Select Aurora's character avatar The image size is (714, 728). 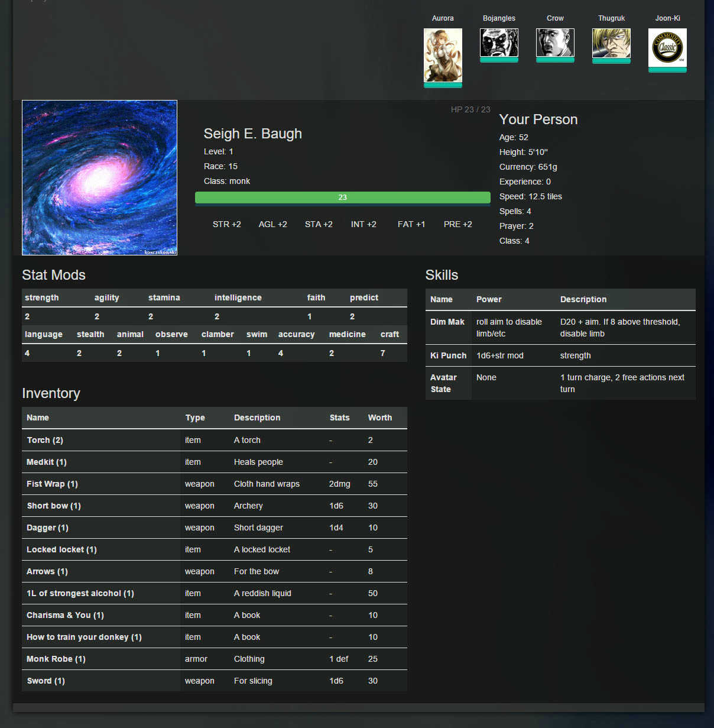[443, 55]
